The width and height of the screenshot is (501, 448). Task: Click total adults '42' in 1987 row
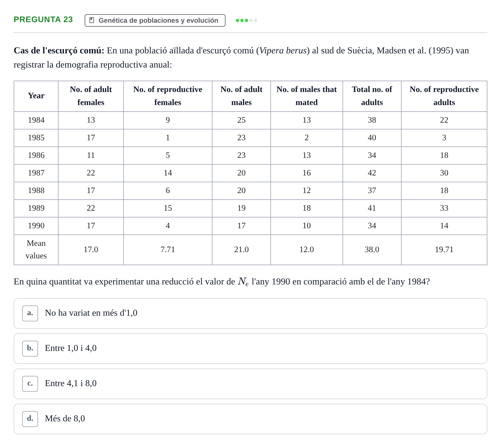372,173
